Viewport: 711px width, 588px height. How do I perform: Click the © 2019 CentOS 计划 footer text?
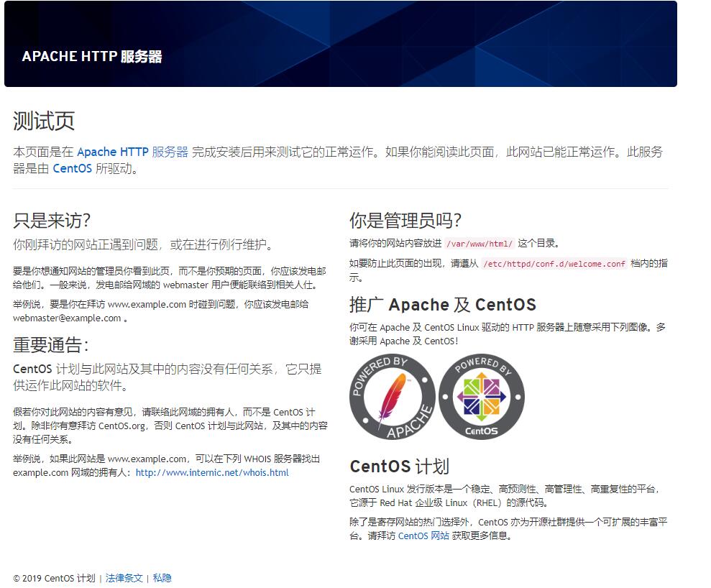pos(55,578)
